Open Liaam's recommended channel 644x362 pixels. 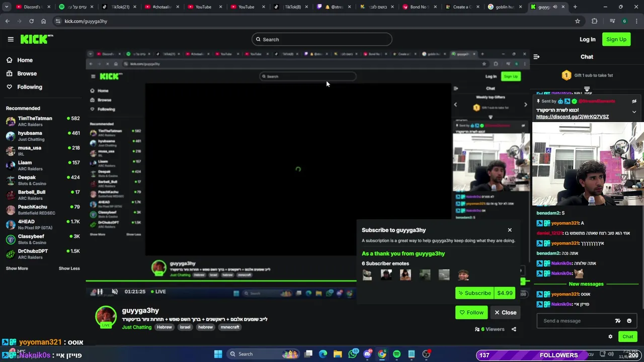point(43,165)
